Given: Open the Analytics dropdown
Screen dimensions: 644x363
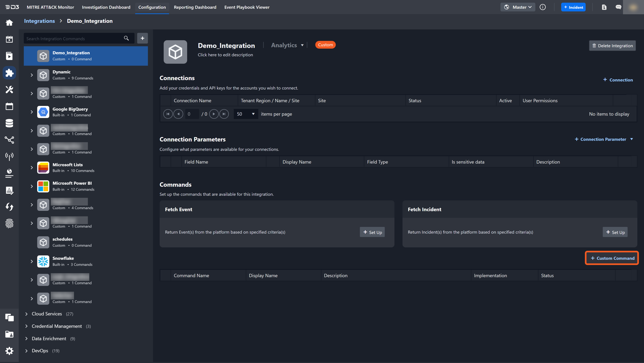Looking at the screenshot, I should pos(287,45).
